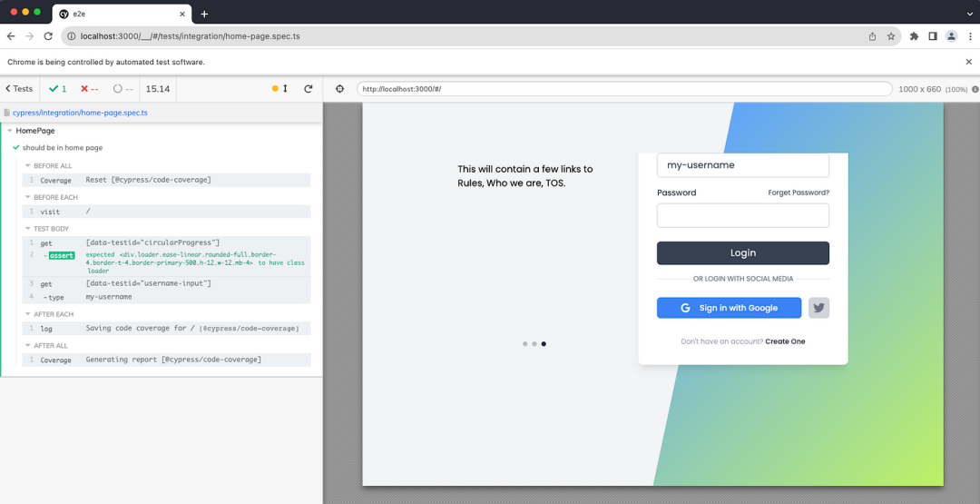
Task: Open the Forget Password link
Action: click(799, 193)
